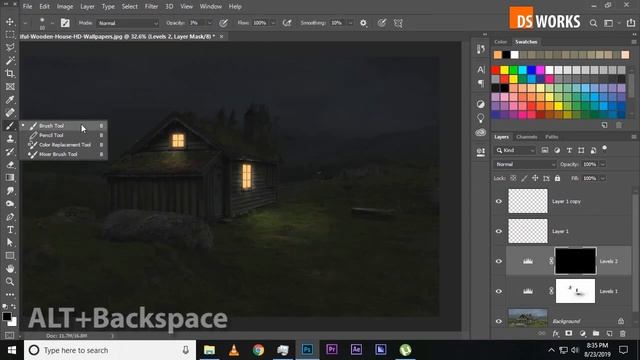Select the Zoom tool
The width and height of the screenshot is (640, 360).
pyautogui.click(x=10, y=282)
